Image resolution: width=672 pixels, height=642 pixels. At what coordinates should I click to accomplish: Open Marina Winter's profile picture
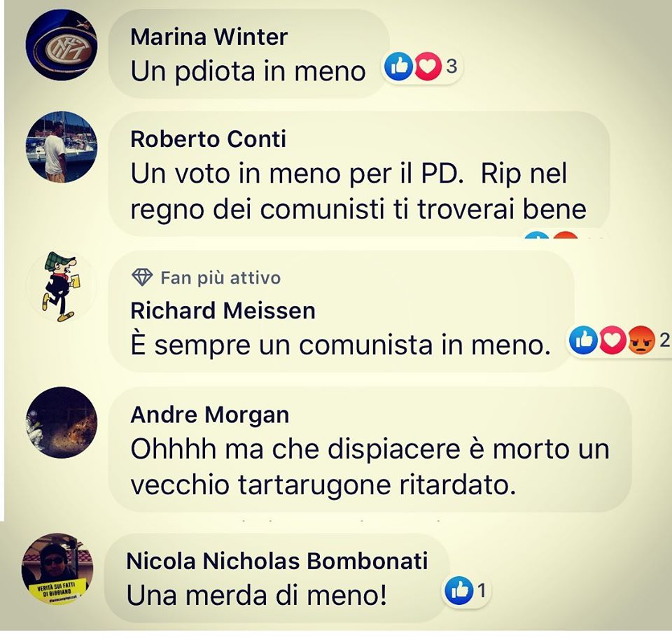[x=62, y=44]
